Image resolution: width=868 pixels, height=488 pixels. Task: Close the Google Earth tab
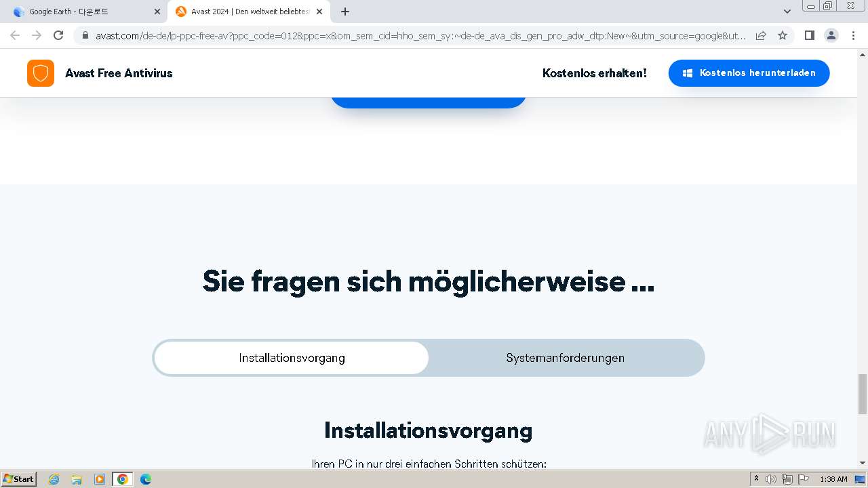pyautogui.click(x=157, y=12)
